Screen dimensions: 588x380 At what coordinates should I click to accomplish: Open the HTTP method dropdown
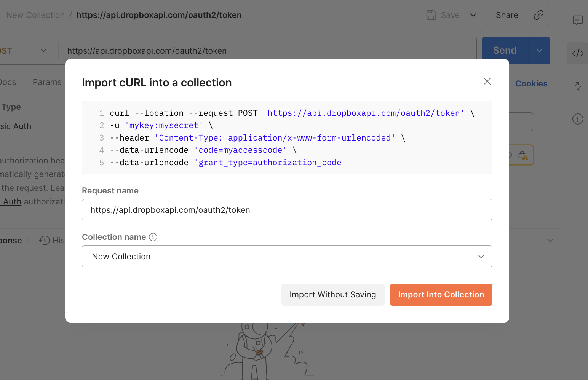pyautogui.click(x=43, y=51)
